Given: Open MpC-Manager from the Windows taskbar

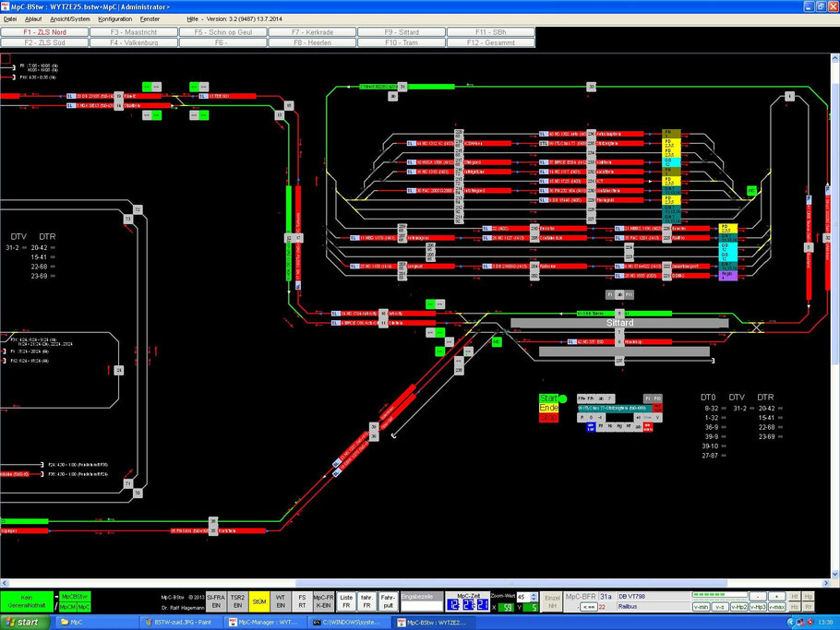Looking at the screenshot, I should [265, 623].
